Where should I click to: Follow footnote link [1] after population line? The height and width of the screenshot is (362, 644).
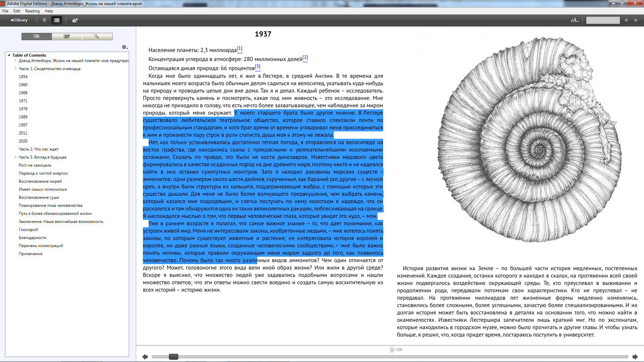pos(239,48)
